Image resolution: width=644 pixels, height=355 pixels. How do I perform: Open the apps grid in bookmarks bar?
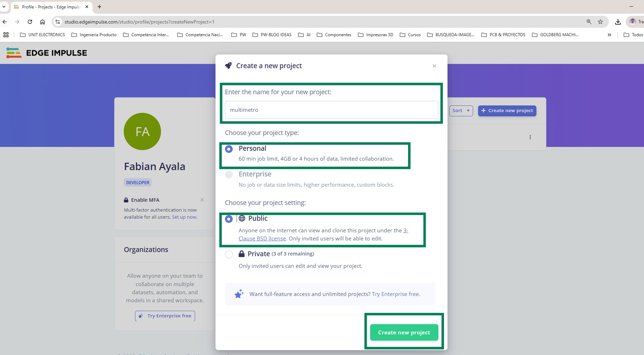click(x=6, y=35)
